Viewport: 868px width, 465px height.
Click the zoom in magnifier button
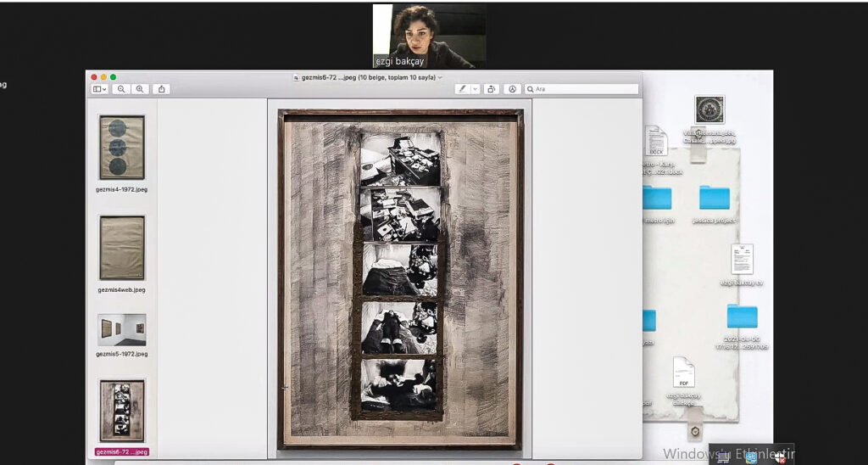point(140,89)
